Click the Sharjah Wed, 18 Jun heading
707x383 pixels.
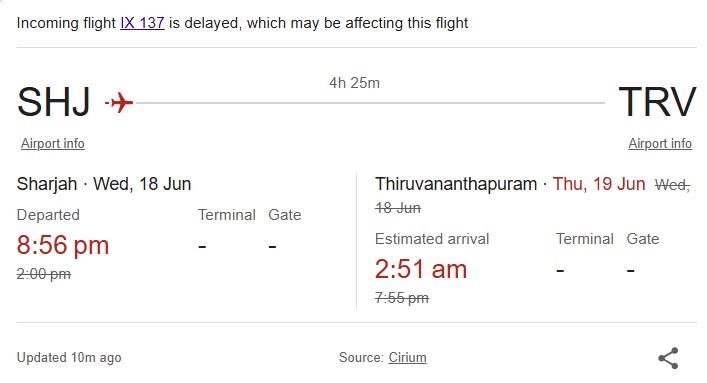104,184
